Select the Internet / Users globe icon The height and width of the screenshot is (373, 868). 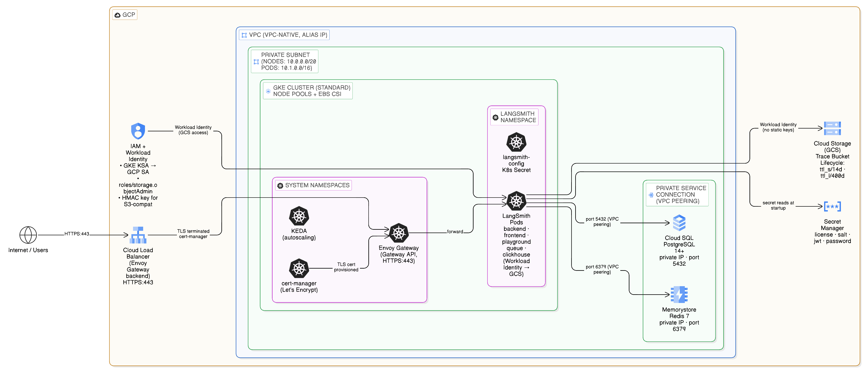(28, 235)
